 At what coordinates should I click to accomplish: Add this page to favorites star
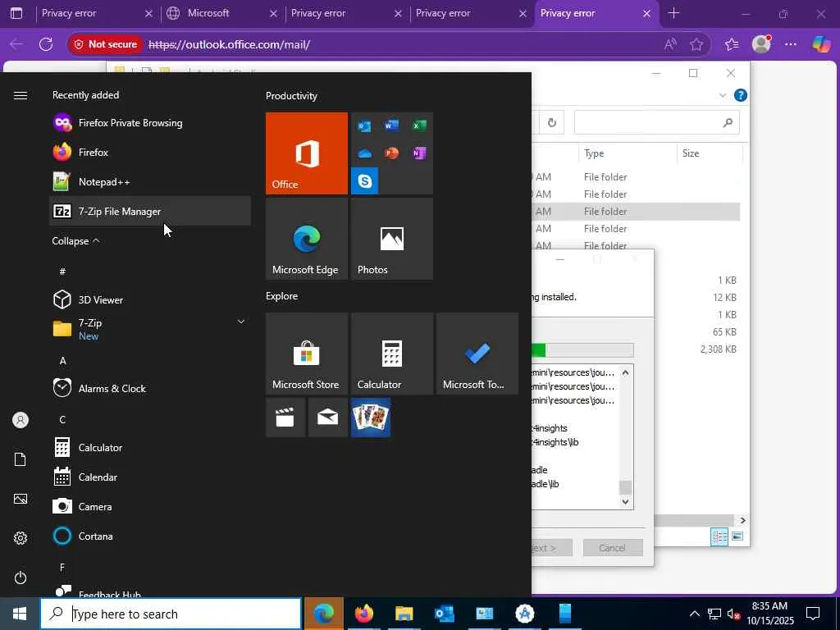click(x=696, y=44)
